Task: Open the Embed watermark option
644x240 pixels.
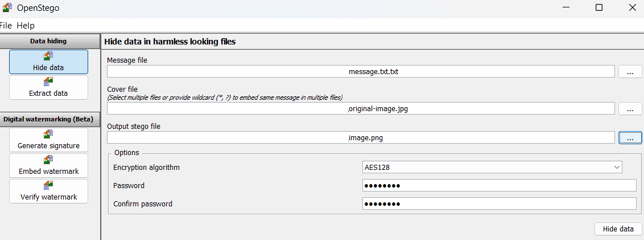Action: pos(48,165)
